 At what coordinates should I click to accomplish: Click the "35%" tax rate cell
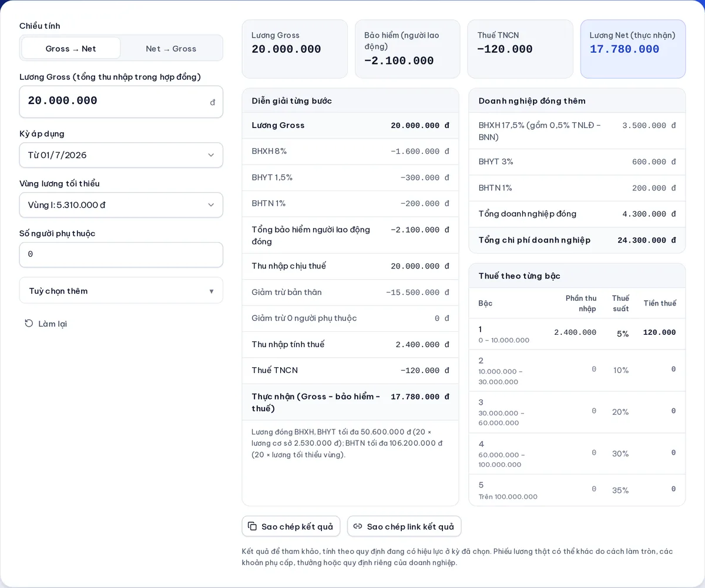pyautogui.click(x=620, y=490)
